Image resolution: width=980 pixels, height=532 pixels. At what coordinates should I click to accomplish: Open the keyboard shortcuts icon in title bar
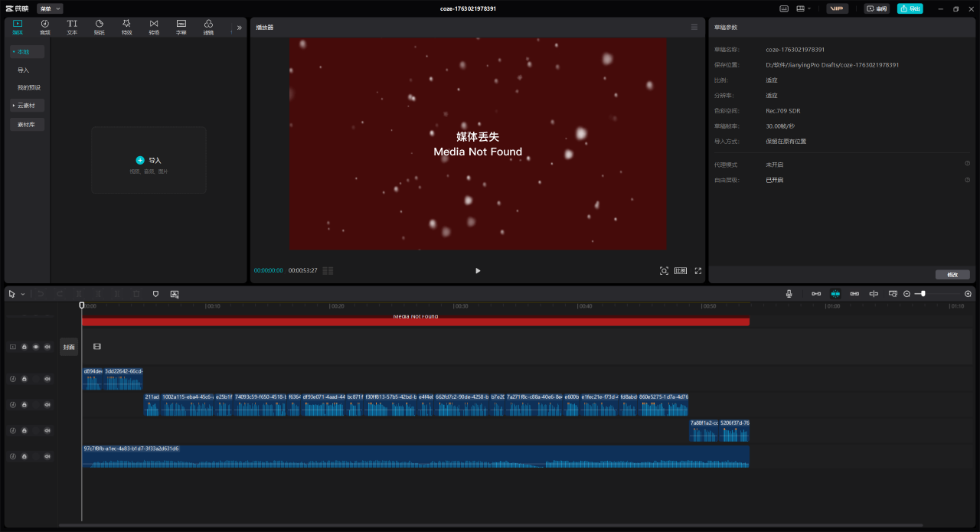click(x=784, y=9)
